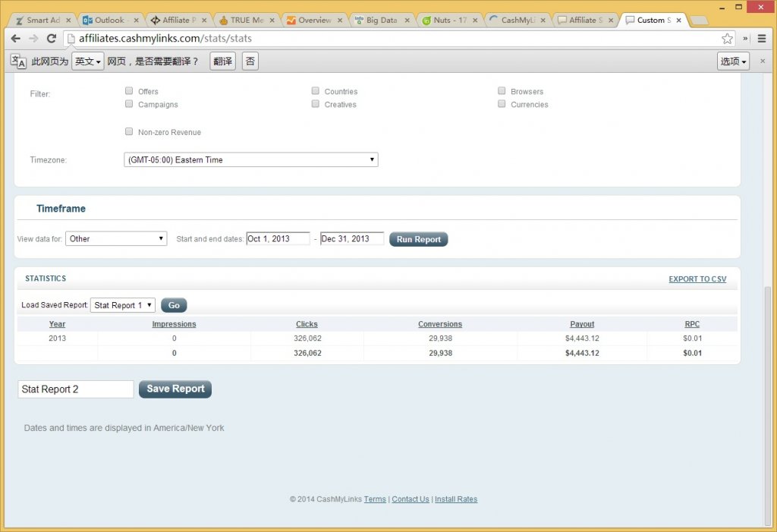777x532 pixels.
Task: Switch to the Smart Ad tab
Action: pos(42,20)
